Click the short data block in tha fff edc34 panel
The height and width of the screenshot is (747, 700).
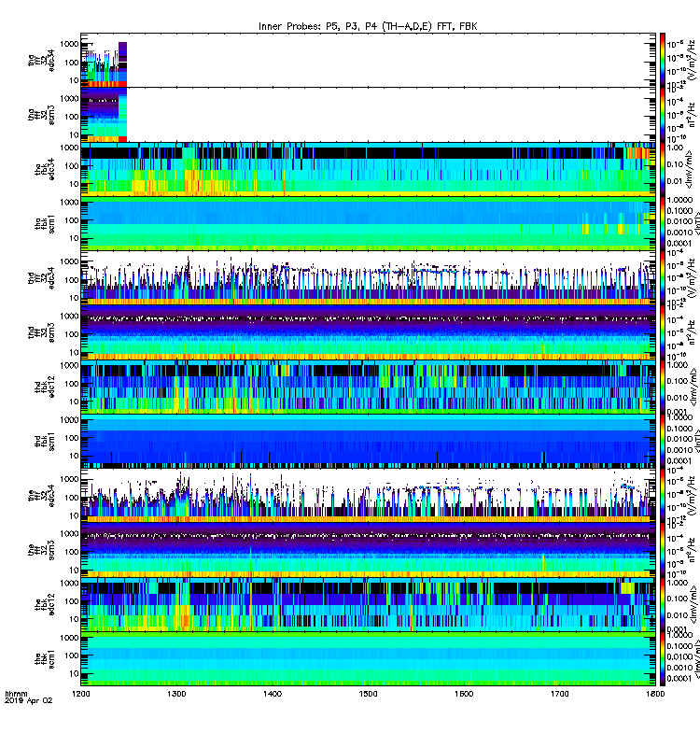tap(104, 64)
